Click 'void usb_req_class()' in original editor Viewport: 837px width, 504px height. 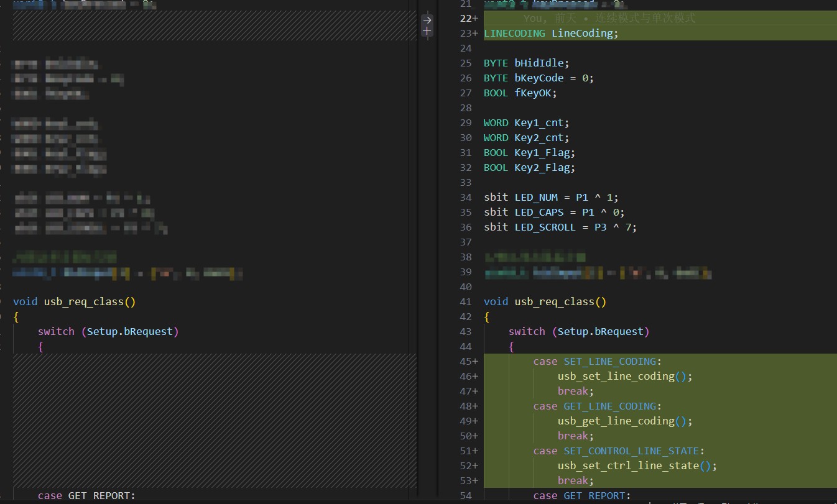[x=74, y=302]
